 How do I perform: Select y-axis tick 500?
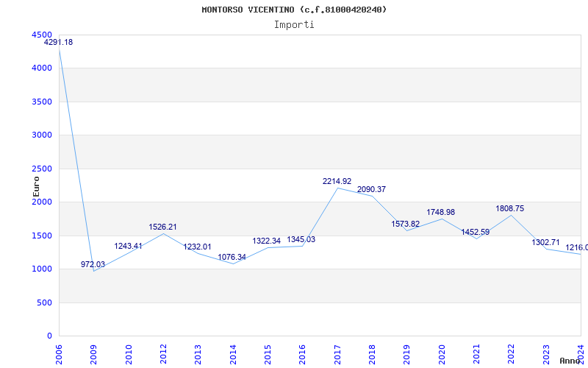[x=45, y=303]
